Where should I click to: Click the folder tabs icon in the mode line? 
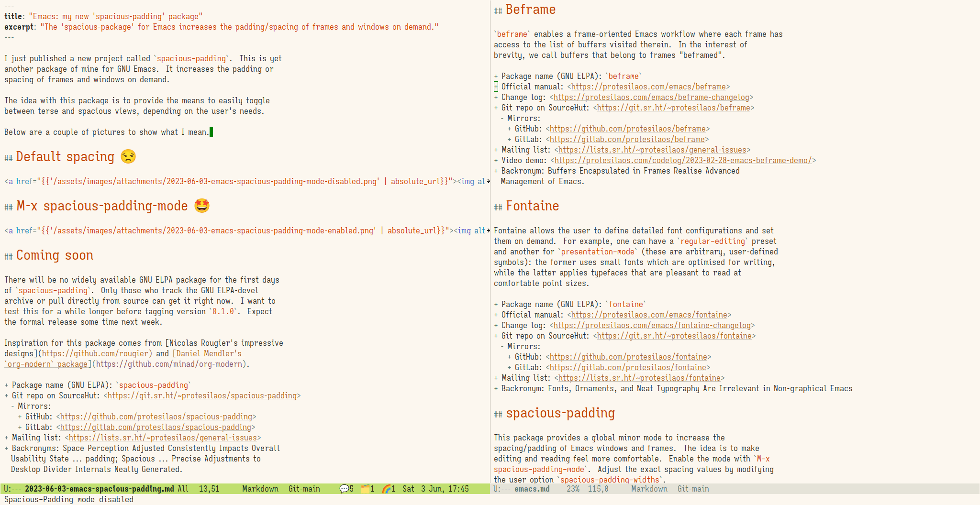tap(366, 489)
